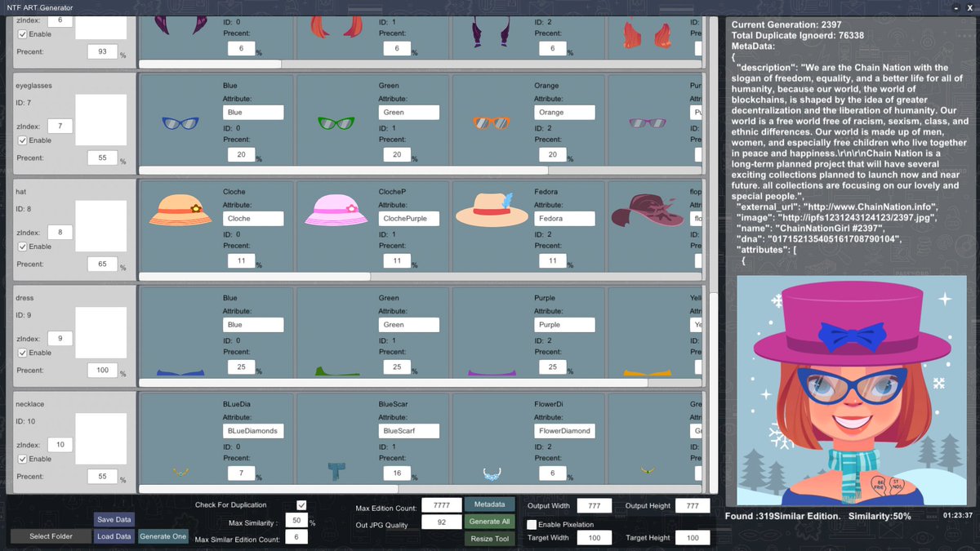
Task: Toggle Enable for hat layer
Action: (x=23, y=247)
